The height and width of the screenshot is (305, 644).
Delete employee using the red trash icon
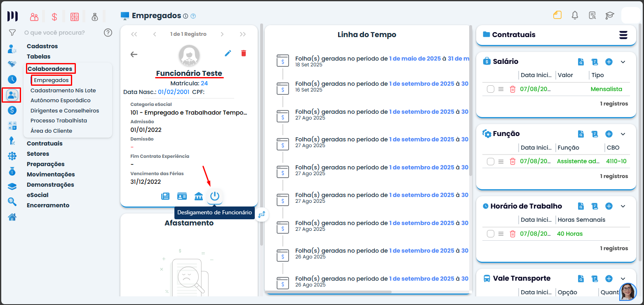244,53
